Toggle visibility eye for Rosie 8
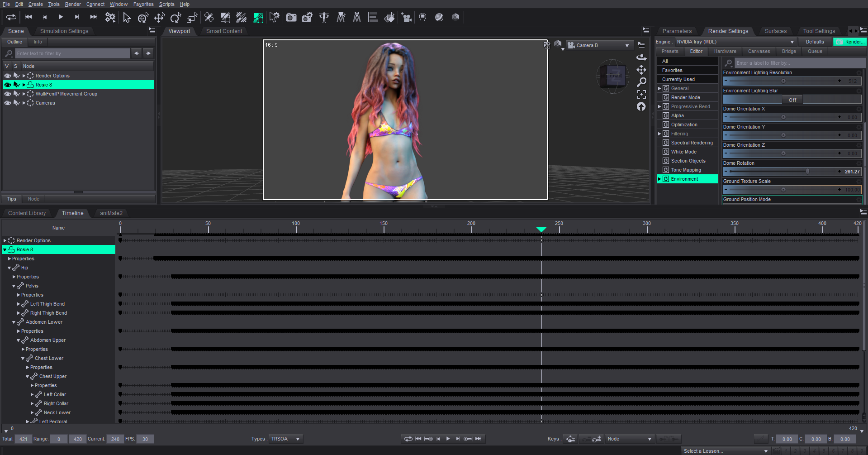 [8, 85]
